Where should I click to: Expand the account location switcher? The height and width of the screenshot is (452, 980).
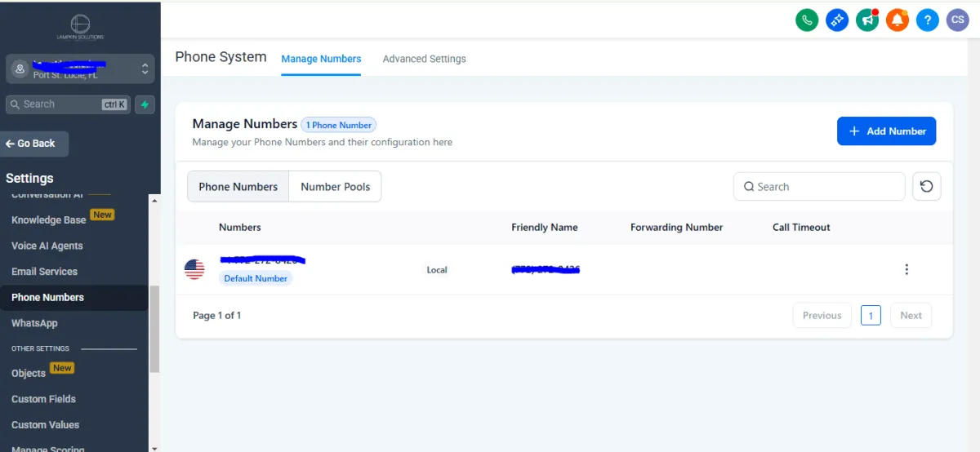pos(80,69)
